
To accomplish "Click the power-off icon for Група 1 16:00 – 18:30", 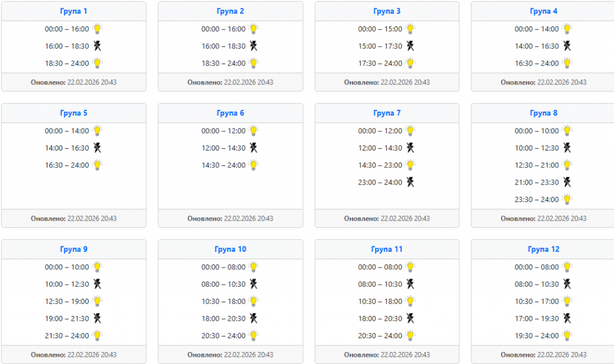I will (x=97, y=46).
